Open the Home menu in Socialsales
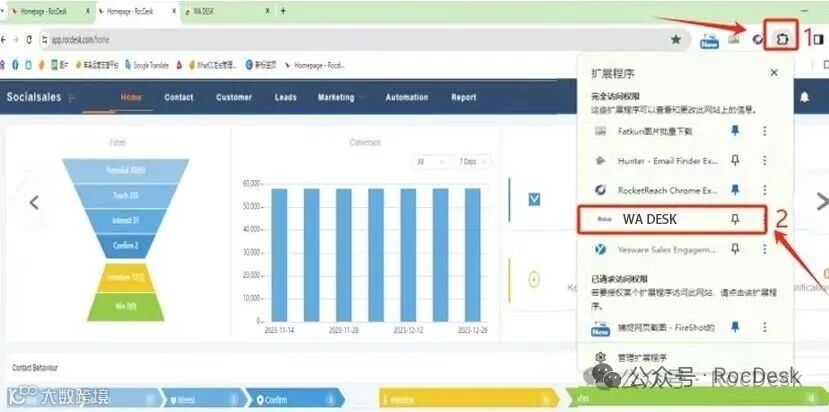 pos(131,97)
